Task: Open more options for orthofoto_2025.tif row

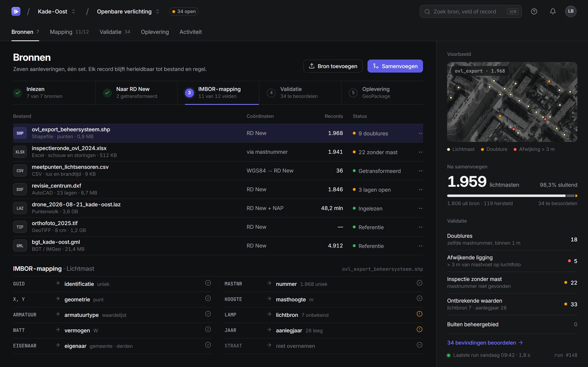Action: pos(421,227)
